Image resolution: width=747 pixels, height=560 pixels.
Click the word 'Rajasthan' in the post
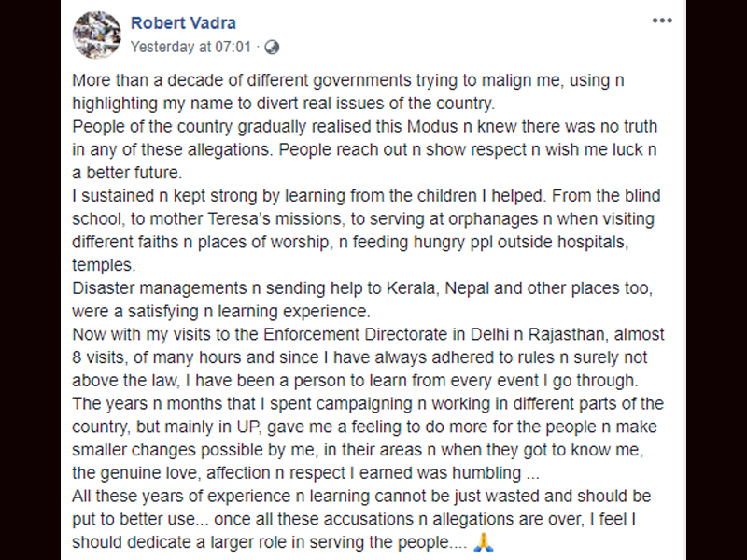point(568,334)
